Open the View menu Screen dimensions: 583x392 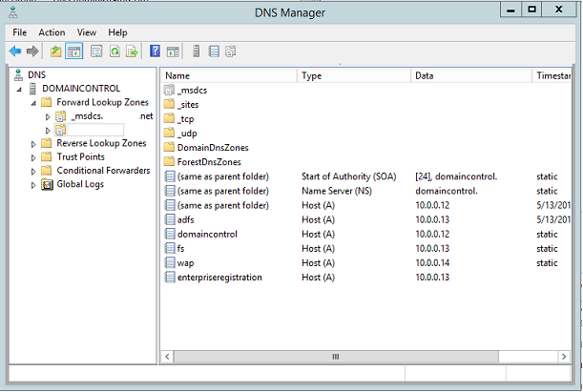pyautogui.click(x=87, y=32)
